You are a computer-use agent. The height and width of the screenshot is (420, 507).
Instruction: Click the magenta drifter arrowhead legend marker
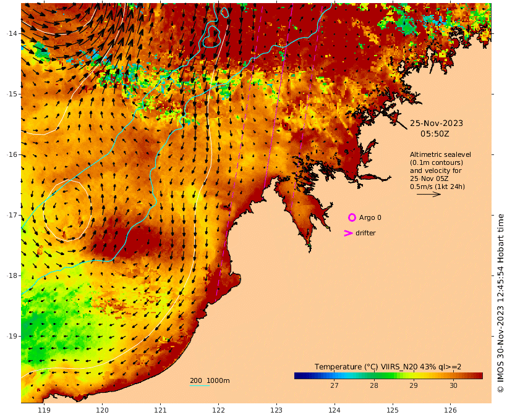pos(348,233)
